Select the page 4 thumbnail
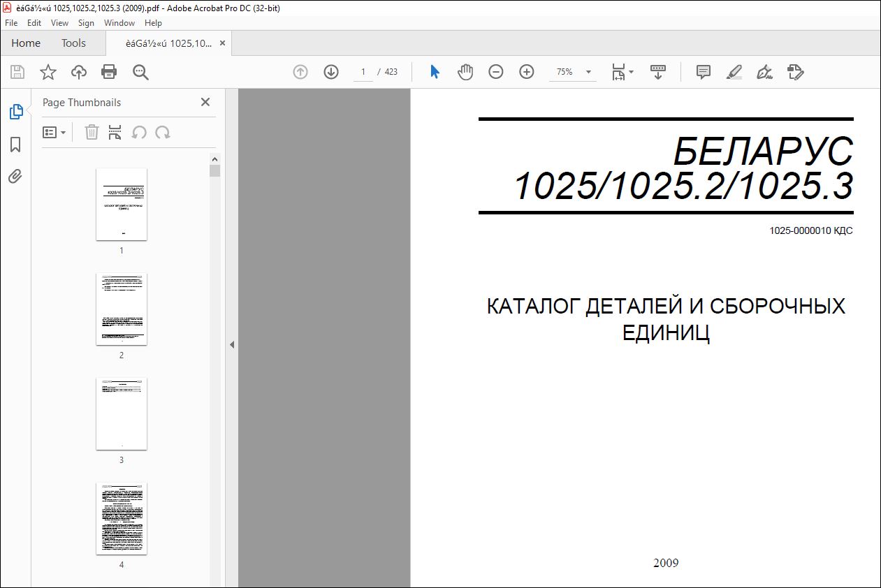881x588 pixels. tap(122, 518)
